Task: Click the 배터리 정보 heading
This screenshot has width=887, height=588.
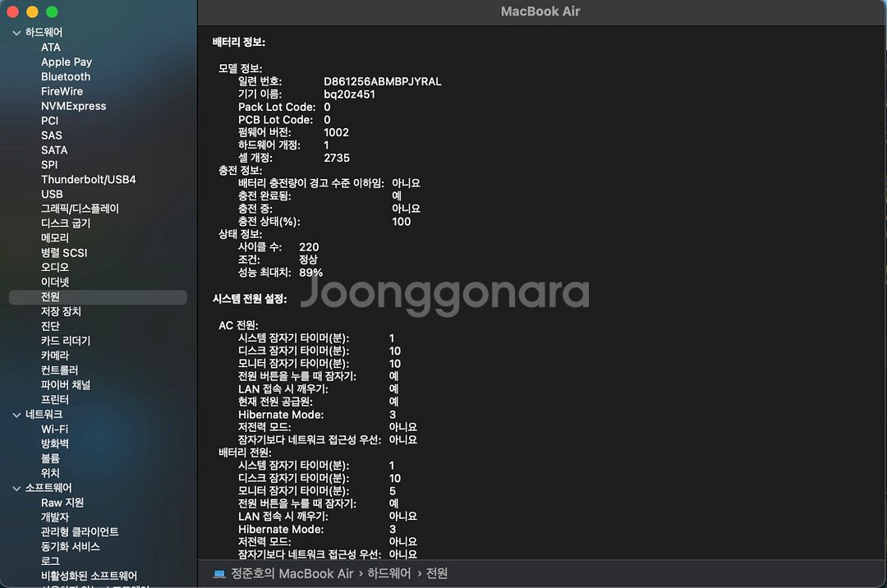Action: tap(239, 43)
